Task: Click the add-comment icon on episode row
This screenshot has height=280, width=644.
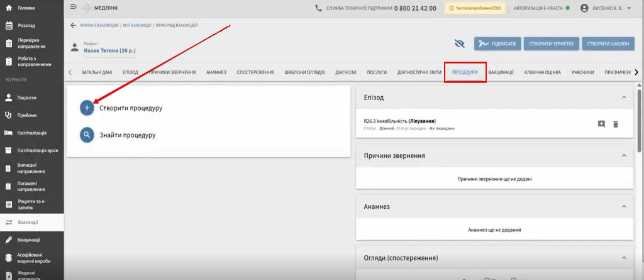Action: tap(601, 124)
